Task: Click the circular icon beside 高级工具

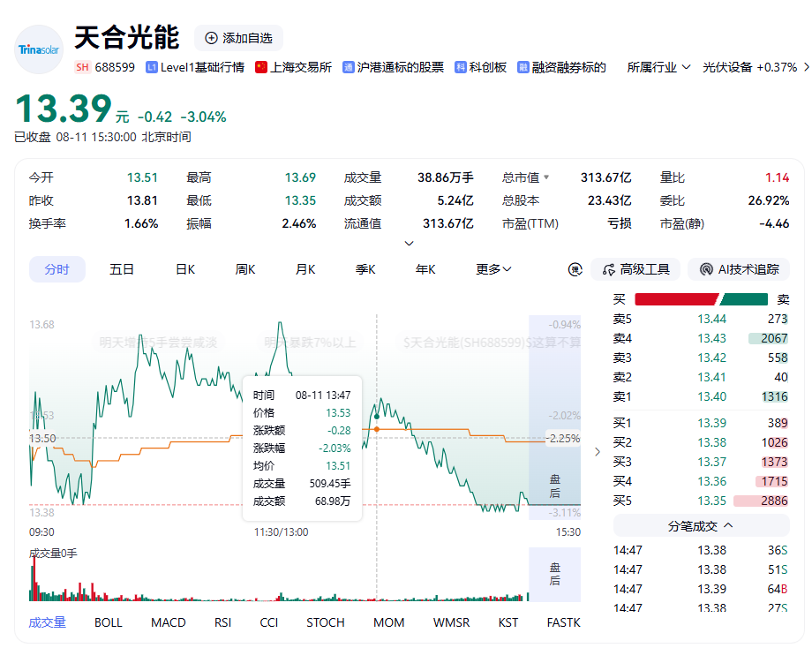Action: click(x=575, y=269)
